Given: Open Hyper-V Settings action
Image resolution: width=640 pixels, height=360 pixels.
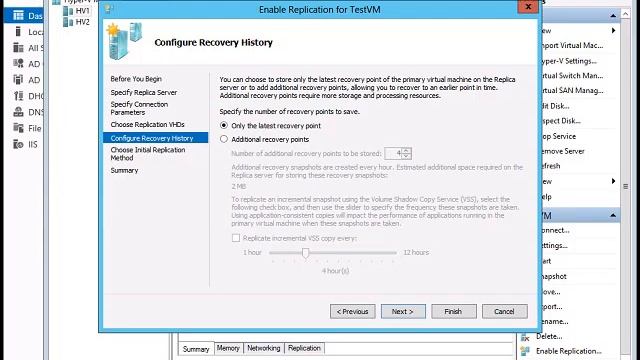Looking at the screenshot, I should click(x=569, y=61).
